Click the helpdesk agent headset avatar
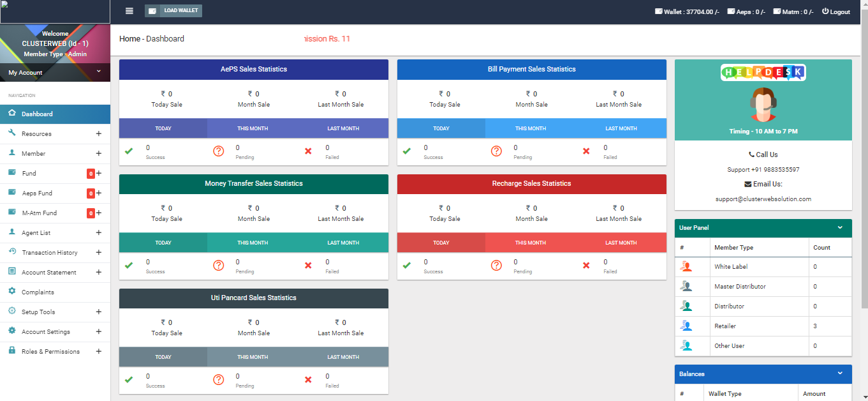This screenshot has width=868, height=401. click(x=763, y=104)
